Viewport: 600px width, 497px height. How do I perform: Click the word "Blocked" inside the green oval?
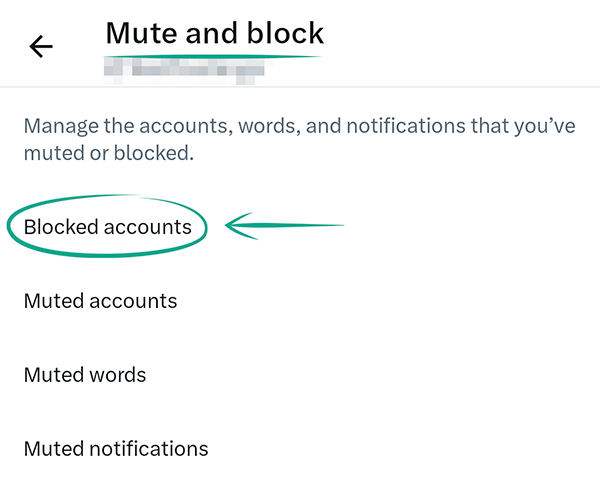(61, 227)
